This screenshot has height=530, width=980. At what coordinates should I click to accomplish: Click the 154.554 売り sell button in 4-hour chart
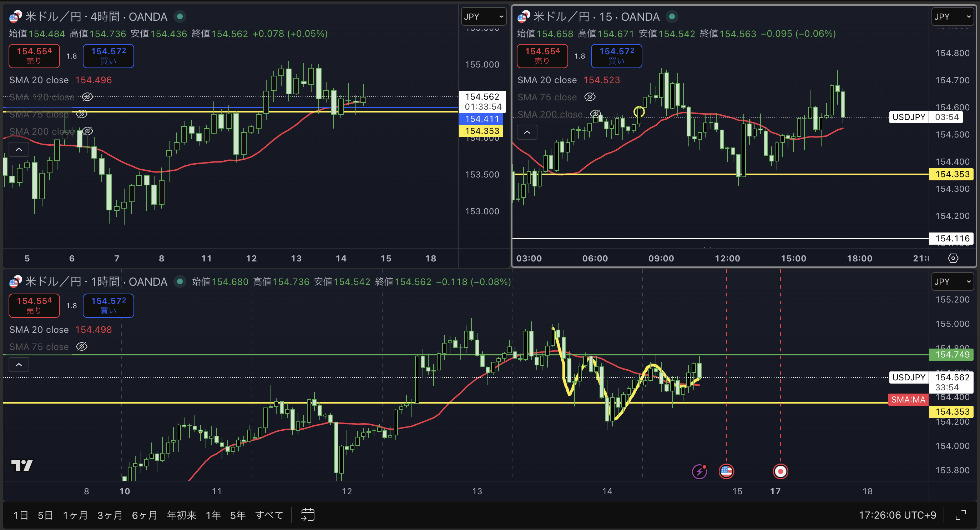(x=34, y=56)
